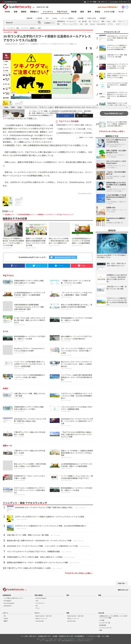Click the Twitter ツイート bar button
Image resolution: width=131 pixels, height=644 pixels.
point(36,266)
